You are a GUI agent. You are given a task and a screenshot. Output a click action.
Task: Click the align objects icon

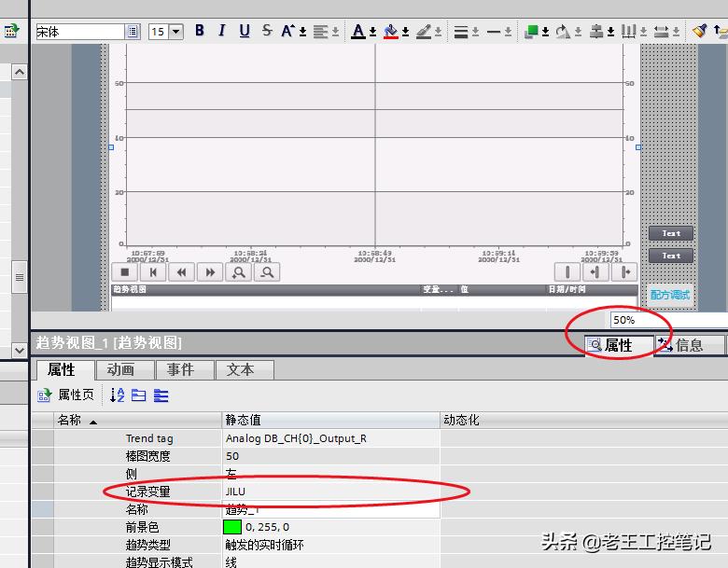click(x=596, y=31)
